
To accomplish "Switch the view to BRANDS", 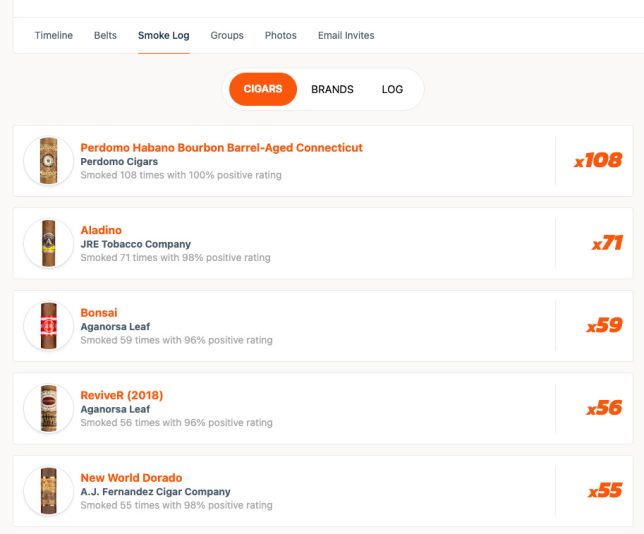I will click(332, 89).
